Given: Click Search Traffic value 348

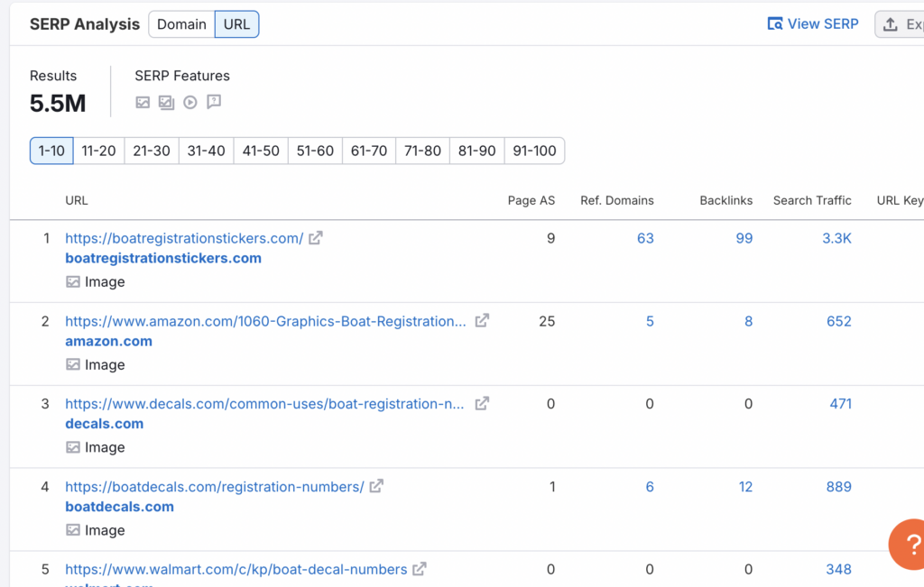Looking at the screenshot, I should [838, 569].
